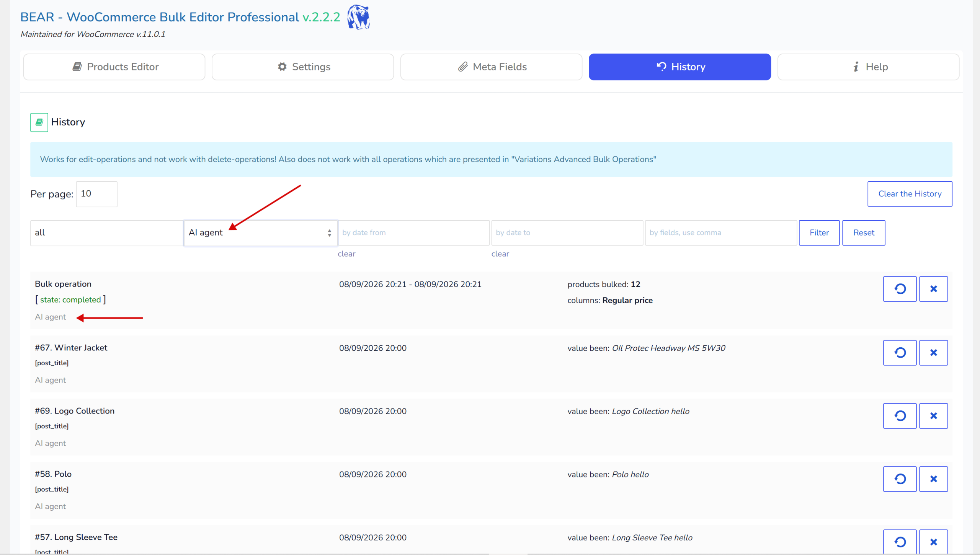The height and width of the screenshot is (555, 980).
Task: Click the 'Bulk operation' entry title
Action: tap(63, 284)
